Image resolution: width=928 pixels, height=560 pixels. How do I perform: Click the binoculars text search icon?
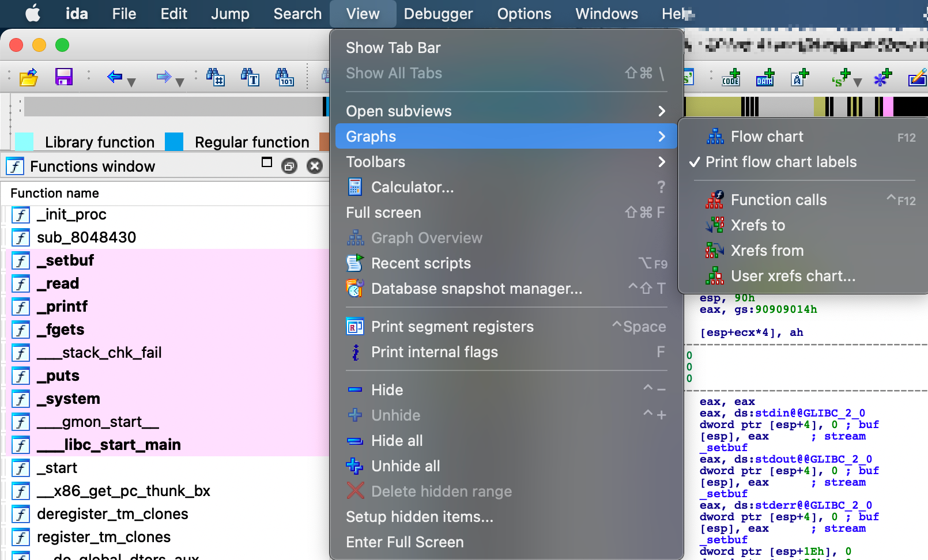(250, 77)
